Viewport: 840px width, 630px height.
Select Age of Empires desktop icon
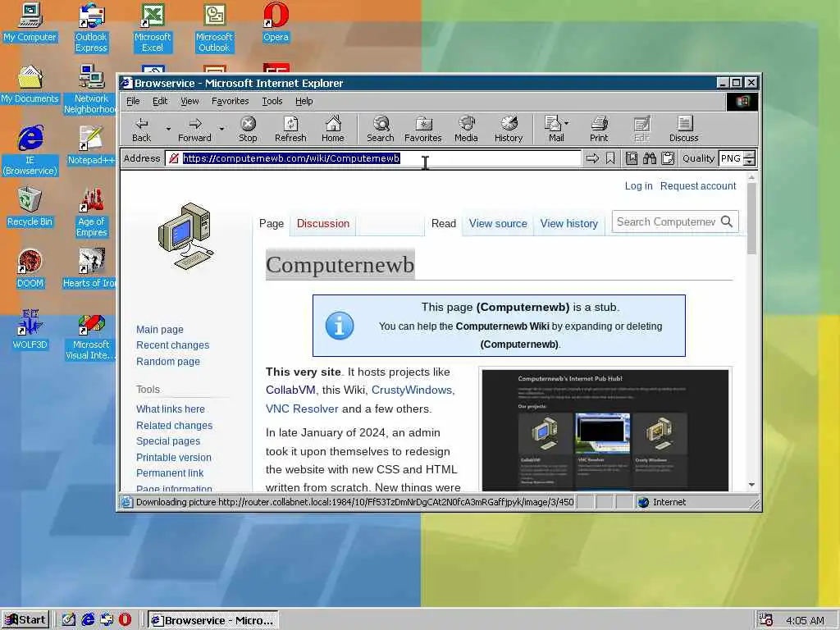pos(91,212)
